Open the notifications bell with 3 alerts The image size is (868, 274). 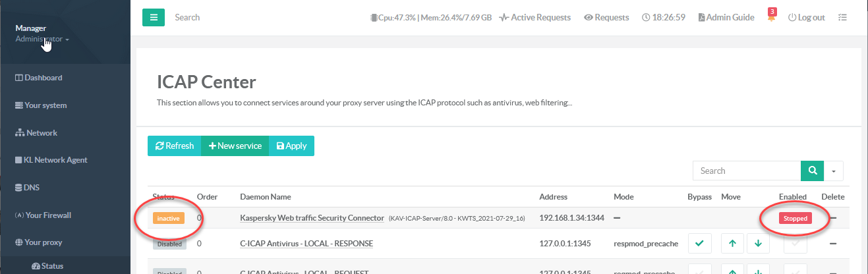click(x=771, y=18)
